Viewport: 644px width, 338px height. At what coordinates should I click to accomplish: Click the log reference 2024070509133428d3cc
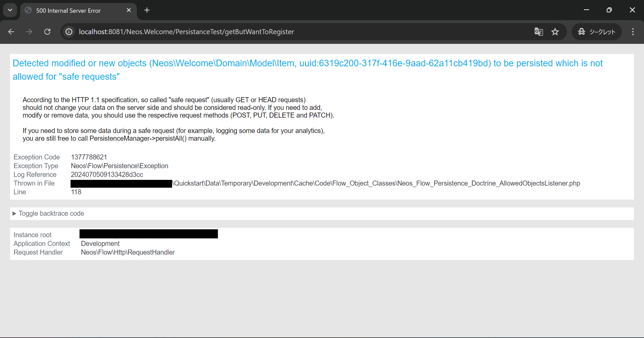click(107, 175)
